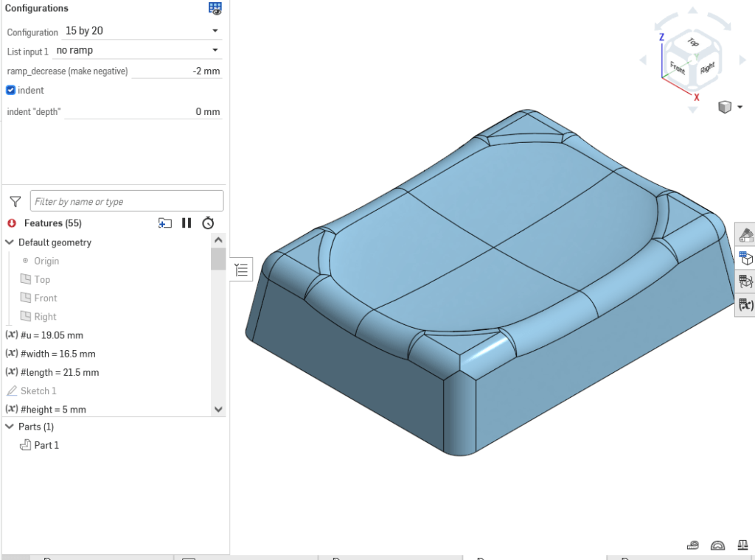755x560 pixels.
Task: Select the Sketch 1 feature
Action: 38,391
